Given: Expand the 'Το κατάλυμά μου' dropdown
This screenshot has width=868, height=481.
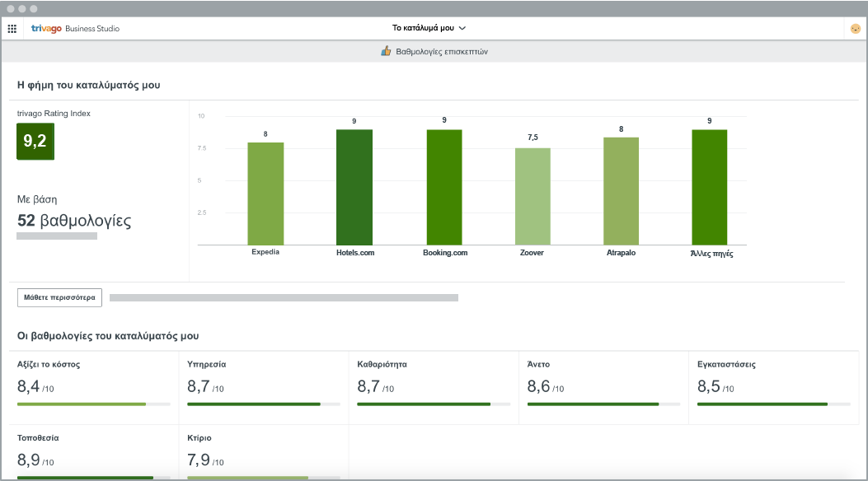Looking at the screenshot, I should (429, 28).
